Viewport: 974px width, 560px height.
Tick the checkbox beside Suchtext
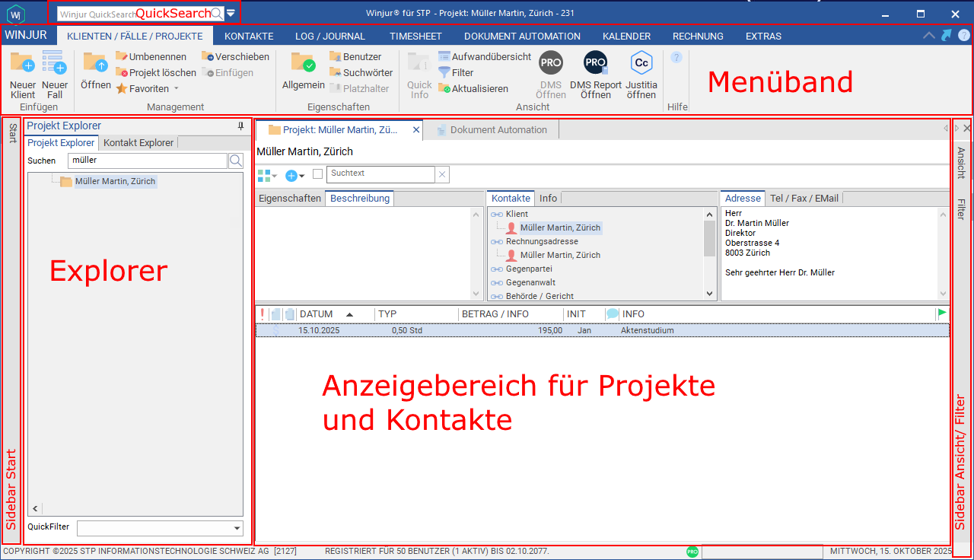(318, 174)
